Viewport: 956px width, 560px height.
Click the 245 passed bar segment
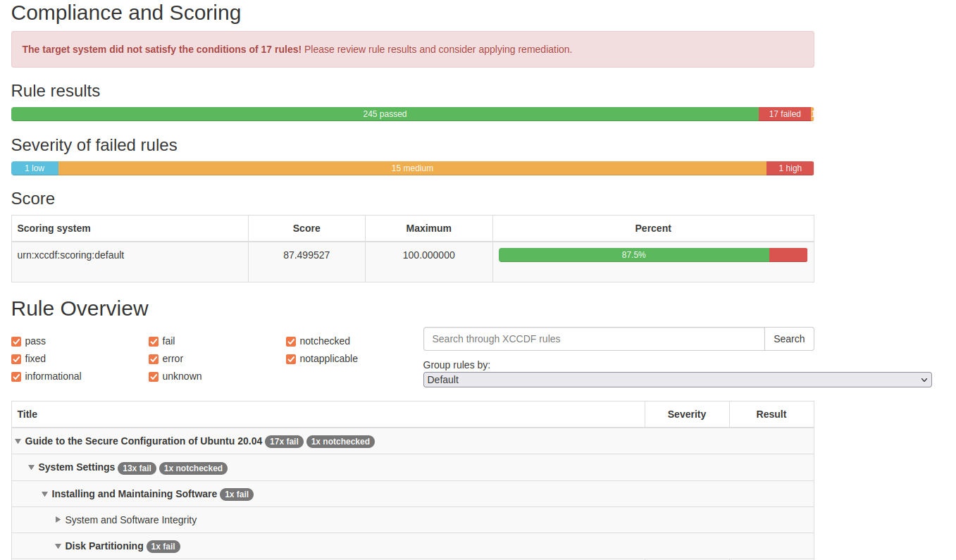tap(385, 114)
